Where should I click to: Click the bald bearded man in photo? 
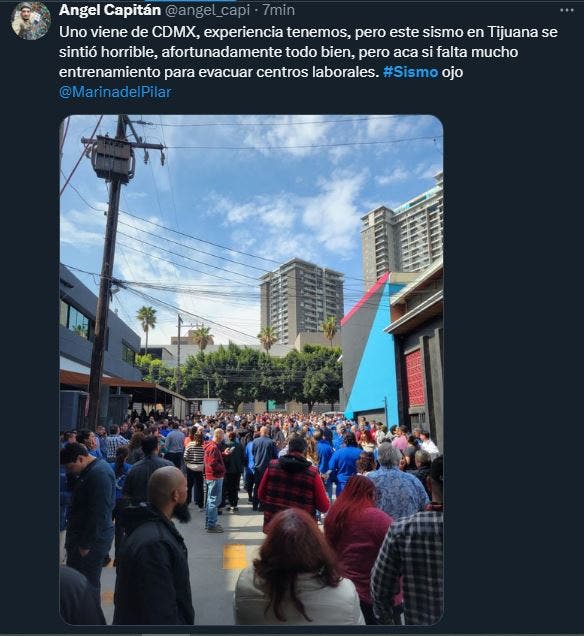coord(155,546)
